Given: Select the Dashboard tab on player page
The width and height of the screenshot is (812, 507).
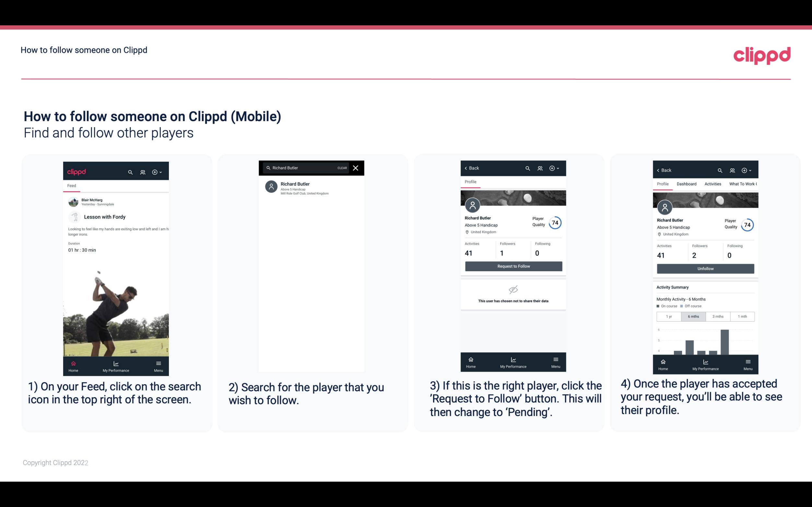Looking at the screenshot, I should 687,183.
